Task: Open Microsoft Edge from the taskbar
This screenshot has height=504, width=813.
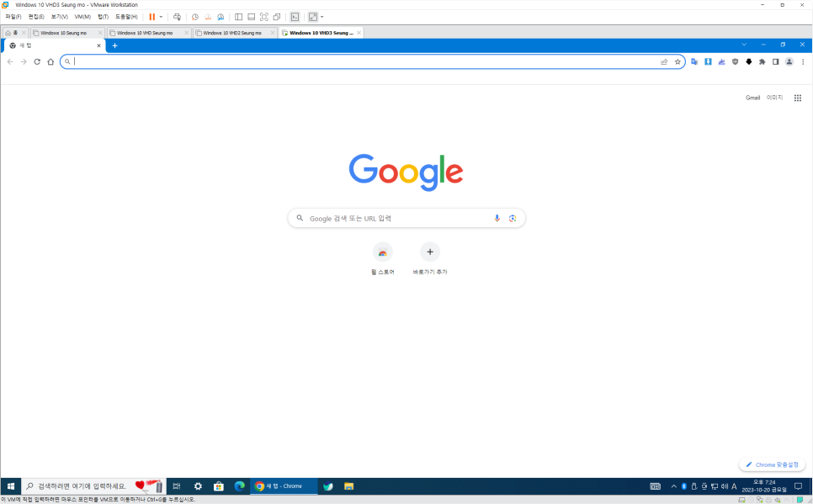Action: coord(239,485)
